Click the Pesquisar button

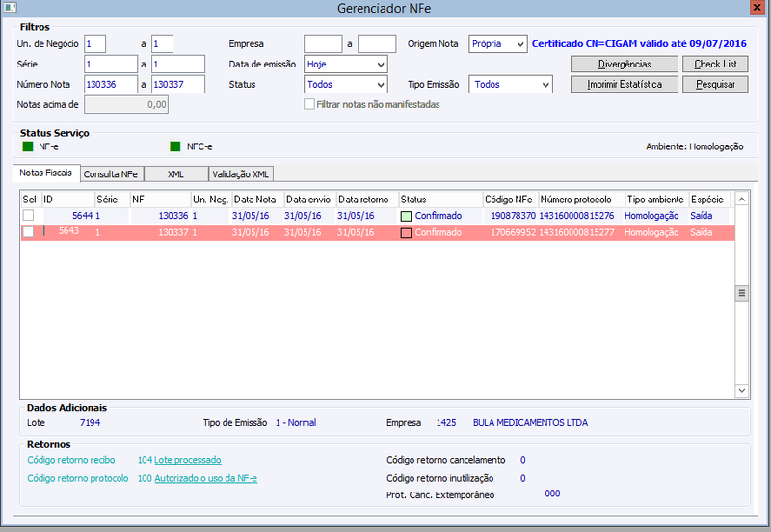point(715,84)
